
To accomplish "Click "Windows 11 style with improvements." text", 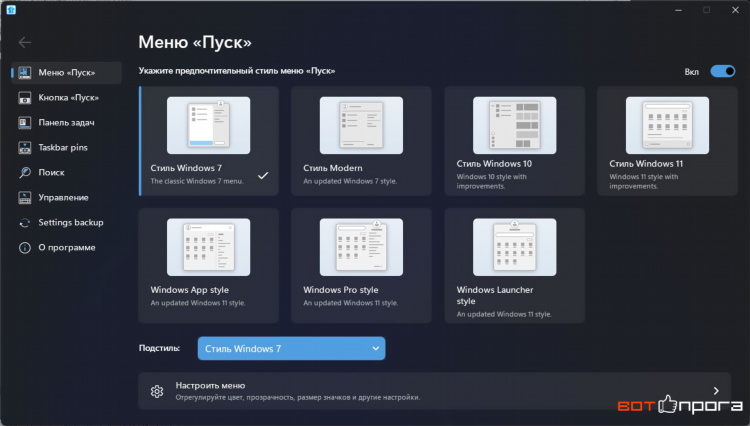I will [x=644, y=181].
